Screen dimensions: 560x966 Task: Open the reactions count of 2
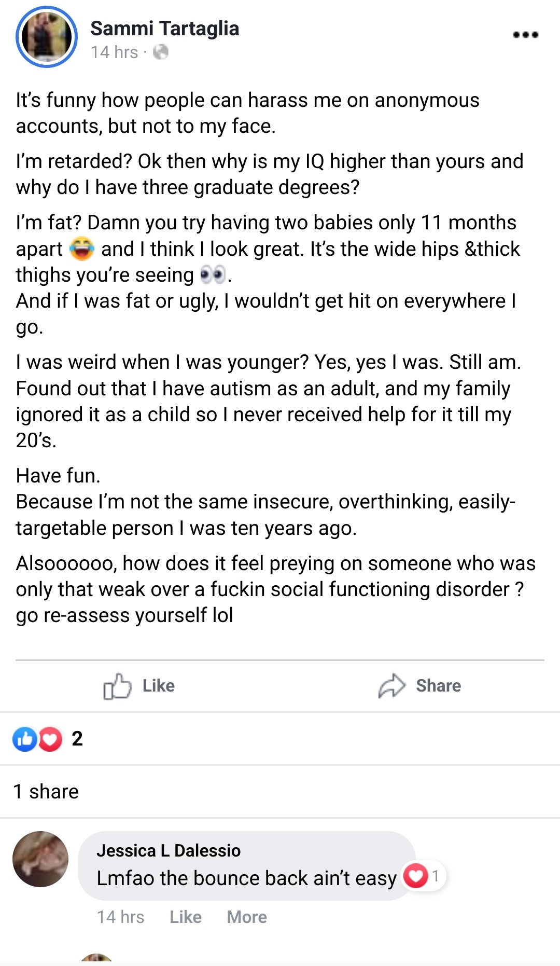(x=77, y=739)
